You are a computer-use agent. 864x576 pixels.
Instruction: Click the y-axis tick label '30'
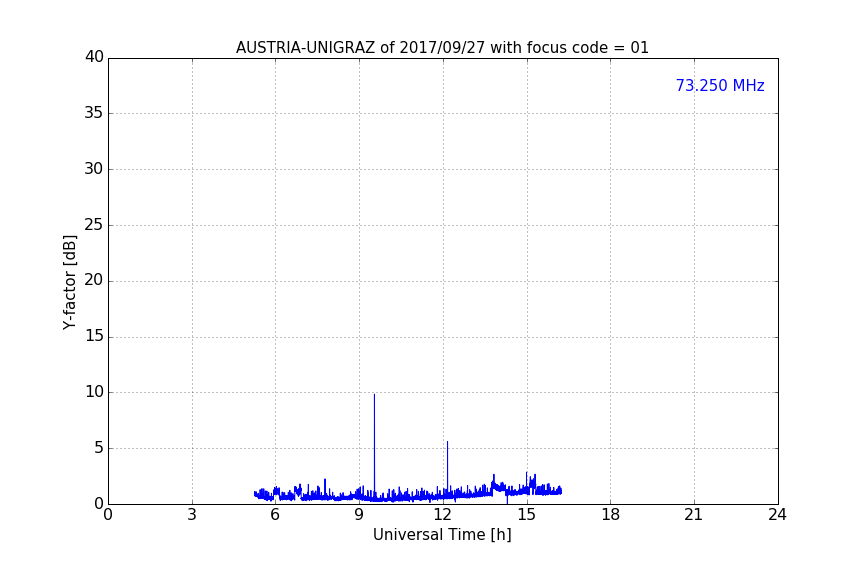(94, 169)
